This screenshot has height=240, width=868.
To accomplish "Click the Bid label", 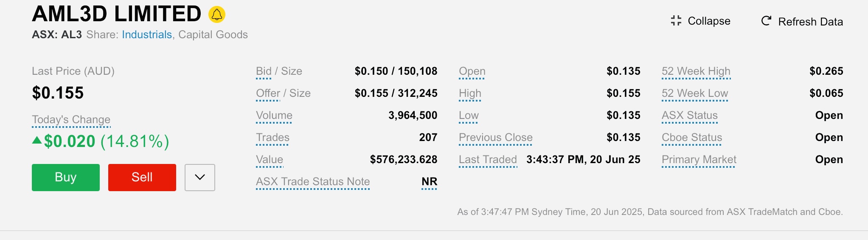I will point(264,71).
